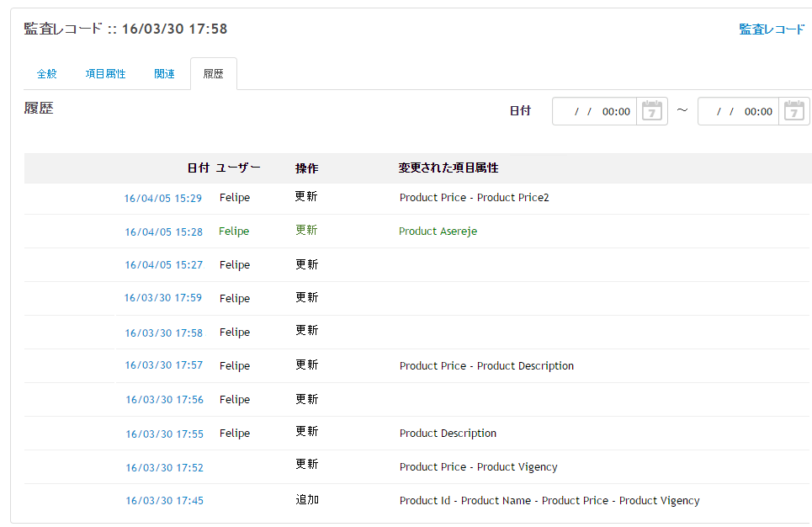Open history entry 16/04/05 15:29
812x527 pixels.
(162, 198)
